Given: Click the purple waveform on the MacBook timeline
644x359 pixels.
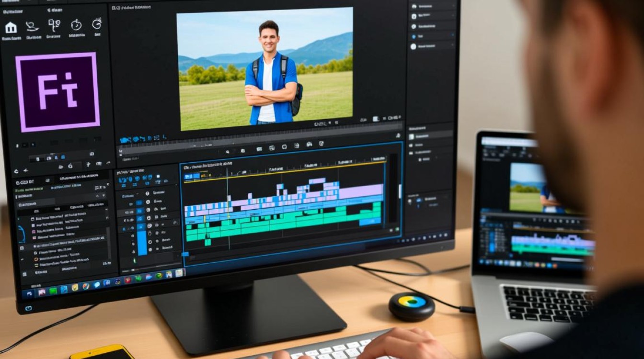Looking at the screenshot, I should point(552,240).
